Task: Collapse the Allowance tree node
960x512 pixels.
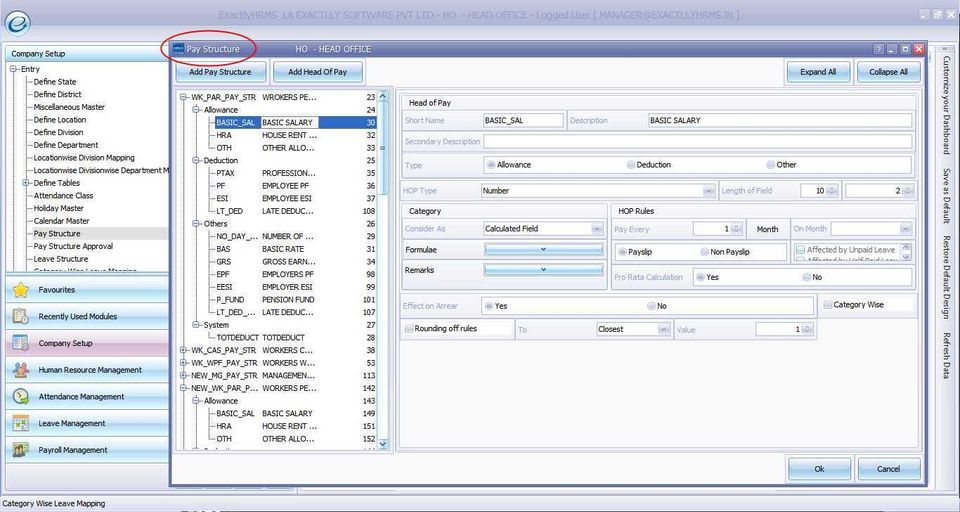Action: click(x=197, y=110)
